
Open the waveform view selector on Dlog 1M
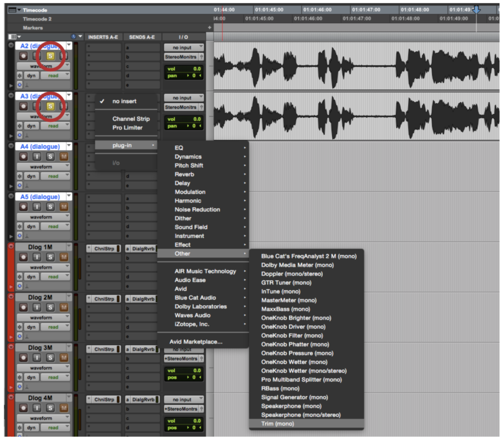(x=43, y=267)
